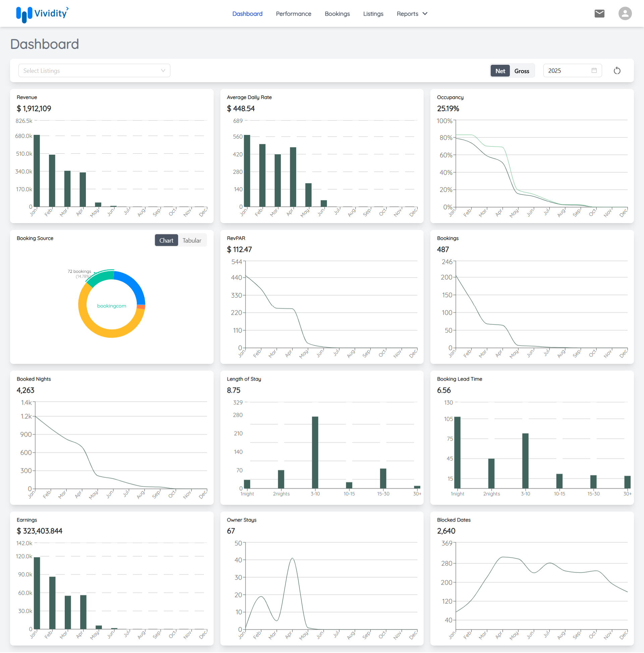Open the 2025 year picker

568,71
